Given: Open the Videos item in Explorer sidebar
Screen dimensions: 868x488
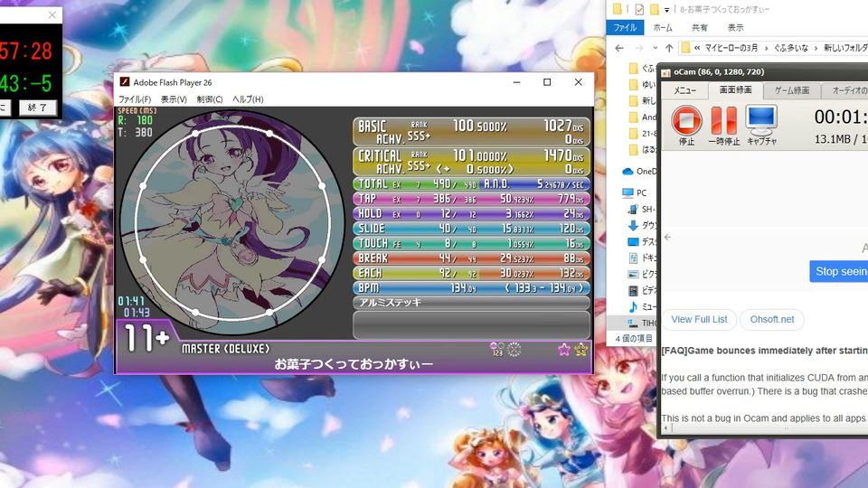Looking at the screenshot, I should click(641, 290).
